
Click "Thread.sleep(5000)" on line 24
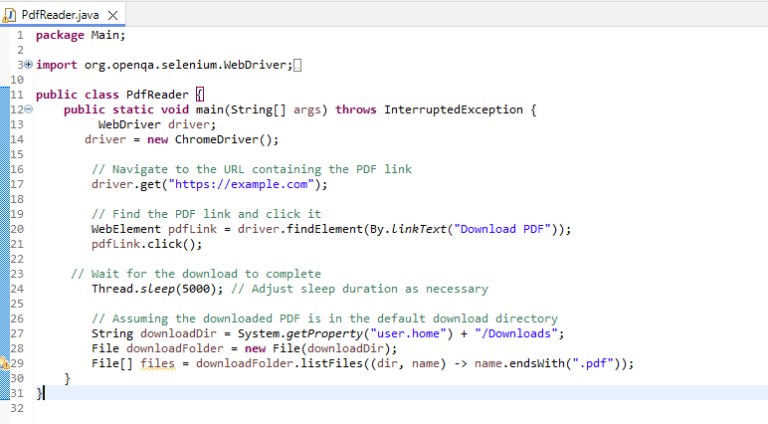click(154, 289)
